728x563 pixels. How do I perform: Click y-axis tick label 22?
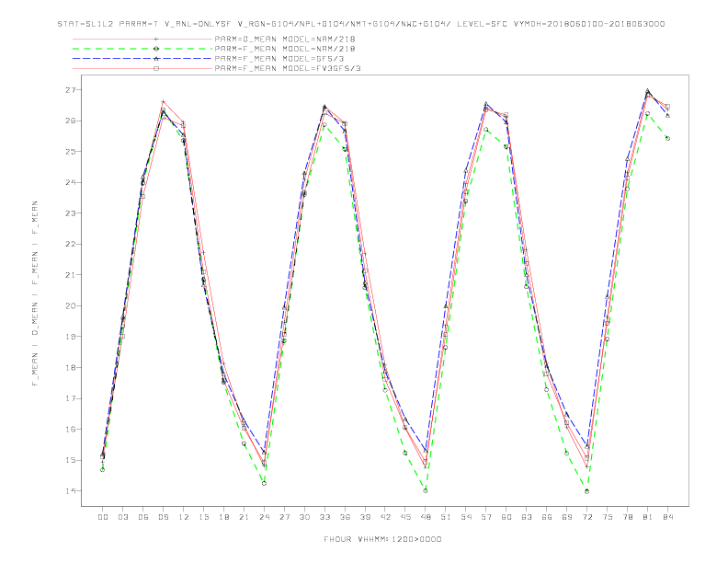70,244
